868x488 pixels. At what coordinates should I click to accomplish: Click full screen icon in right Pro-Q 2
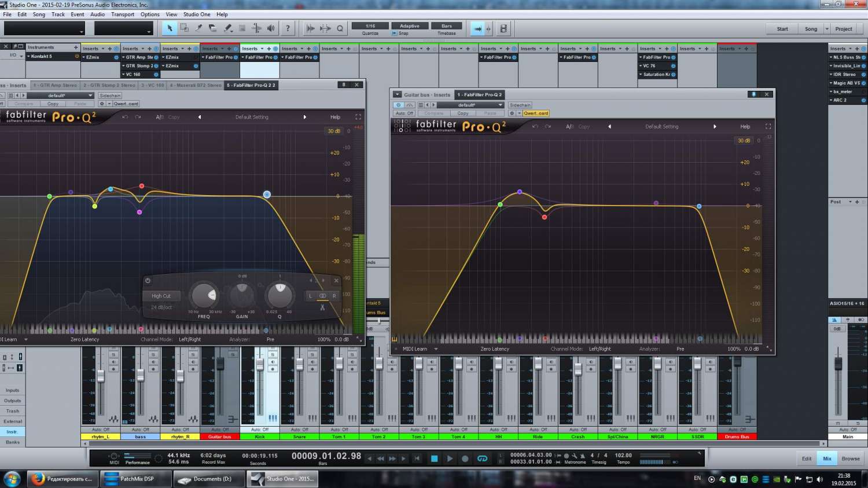point(768,126)
